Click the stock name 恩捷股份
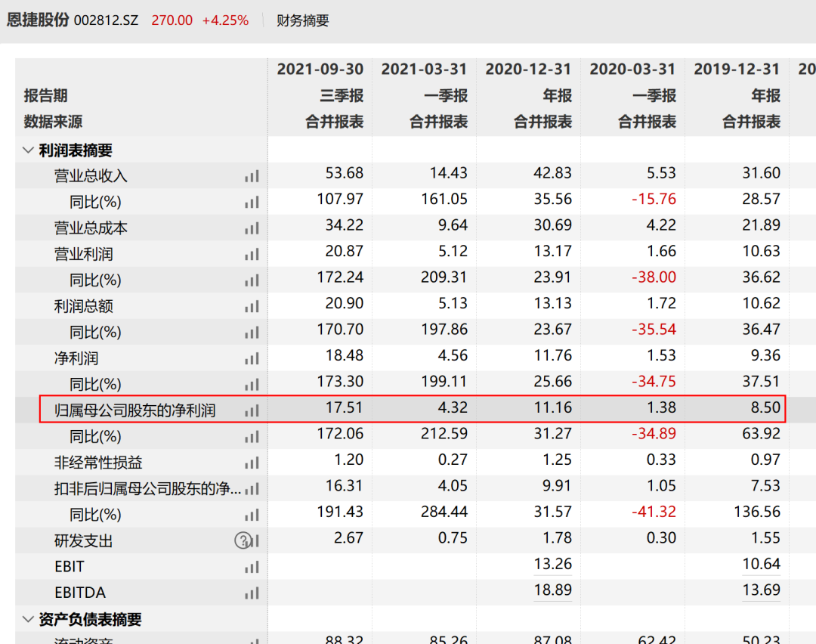Screen dimensions: 816x644 pos(38,20)
